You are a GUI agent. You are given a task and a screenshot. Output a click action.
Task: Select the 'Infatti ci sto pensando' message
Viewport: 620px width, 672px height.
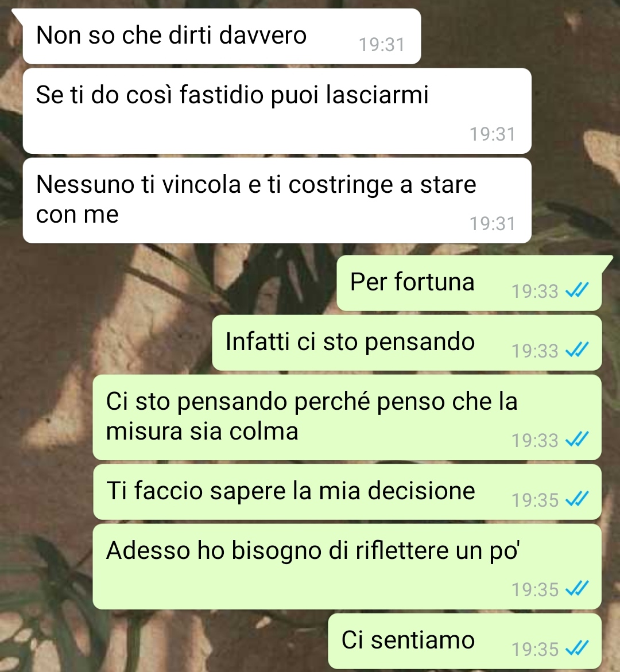[x=407, y=343]
